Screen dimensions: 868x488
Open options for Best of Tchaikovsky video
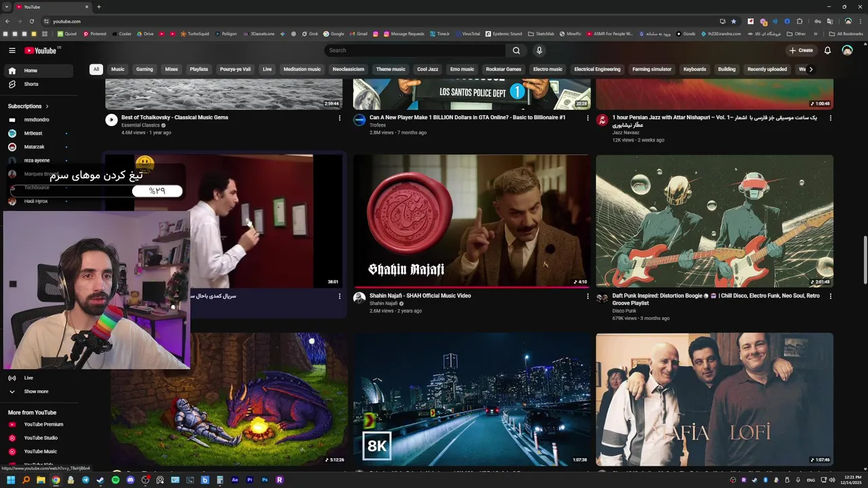pos(340,118)
